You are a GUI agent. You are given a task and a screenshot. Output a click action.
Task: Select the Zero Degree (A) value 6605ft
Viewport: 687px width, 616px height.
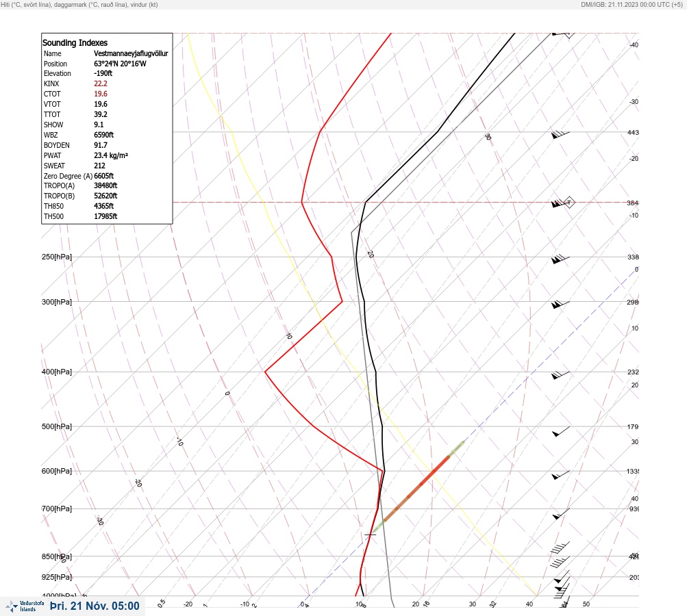[104, 176]
